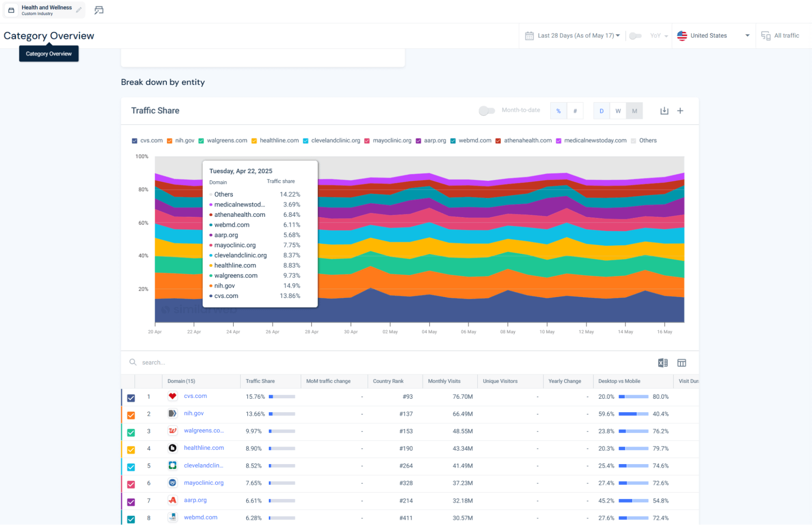Click the calendar icon next to Last 28 Days

[529, 35]
